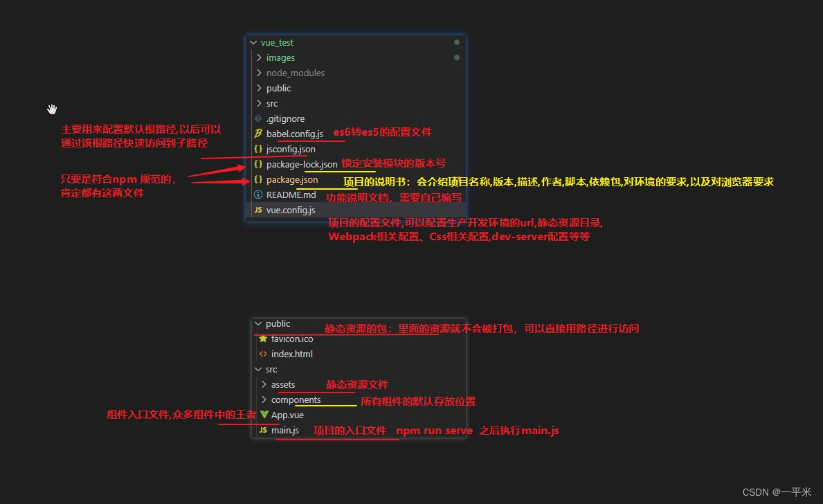The image size is (823, 504).
Task: Expand the node_modules folder chevron
Action: pos(259,73)
